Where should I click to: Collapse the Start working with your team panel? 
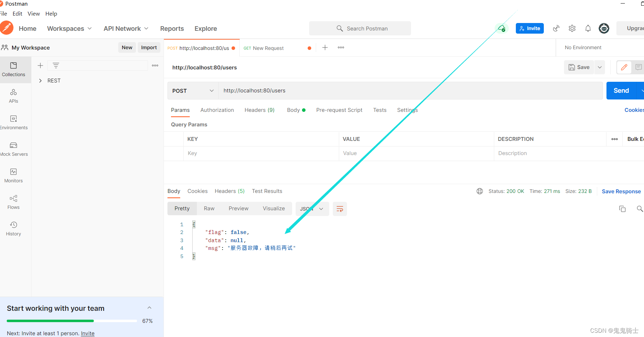149,308
